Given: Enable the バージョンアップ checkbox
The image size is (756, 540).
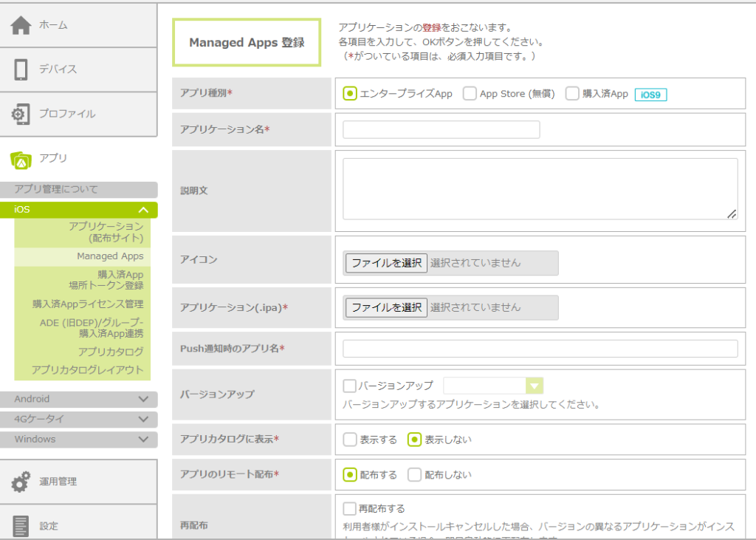Looking at the screenshot, I should coord(350,386).
